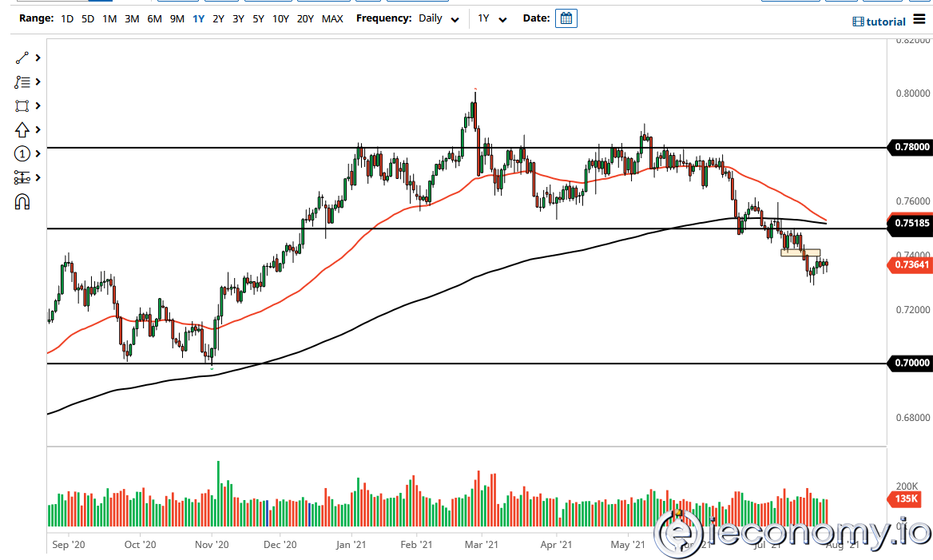Open the multi-line annotation tool
933x560 pixels.
tap(22, 81)
